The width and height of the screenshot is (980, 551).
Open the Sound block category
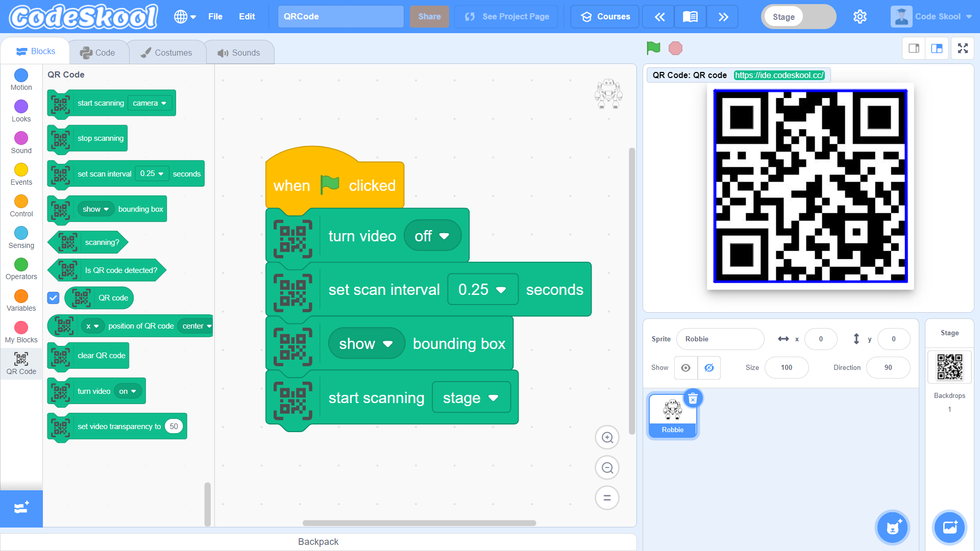pos(21,142)
